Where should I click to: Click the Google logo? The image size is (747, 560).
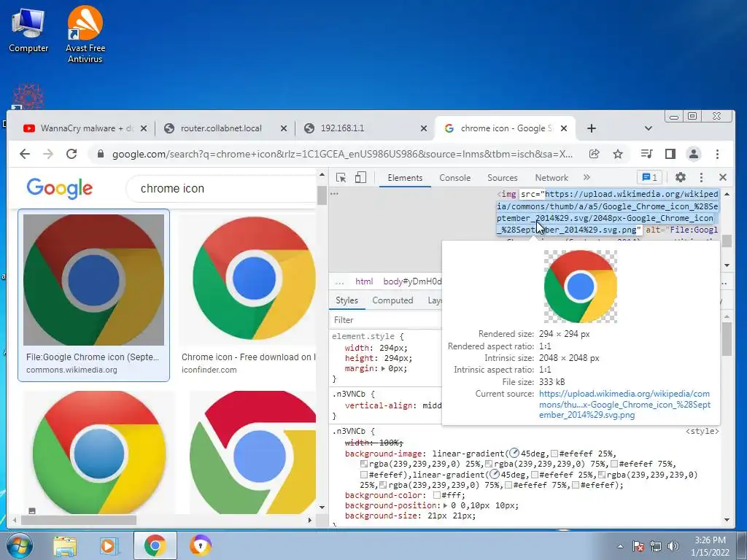[60, 189]
